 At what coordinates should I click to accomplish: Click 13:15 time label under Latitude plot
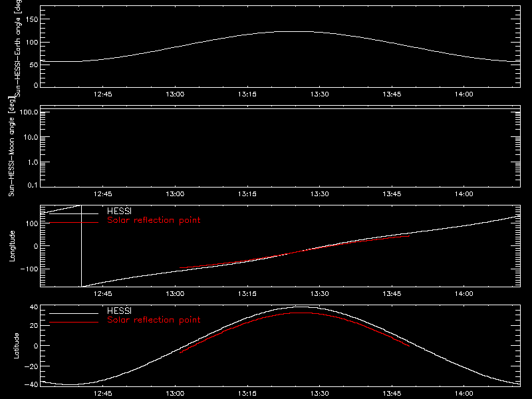point(247,393)
